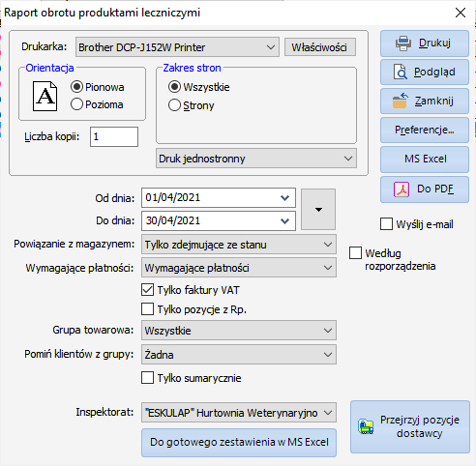This screenshot has width=476, height=466.
Task: Click the Właściwości button
Action: click(320, 47)
